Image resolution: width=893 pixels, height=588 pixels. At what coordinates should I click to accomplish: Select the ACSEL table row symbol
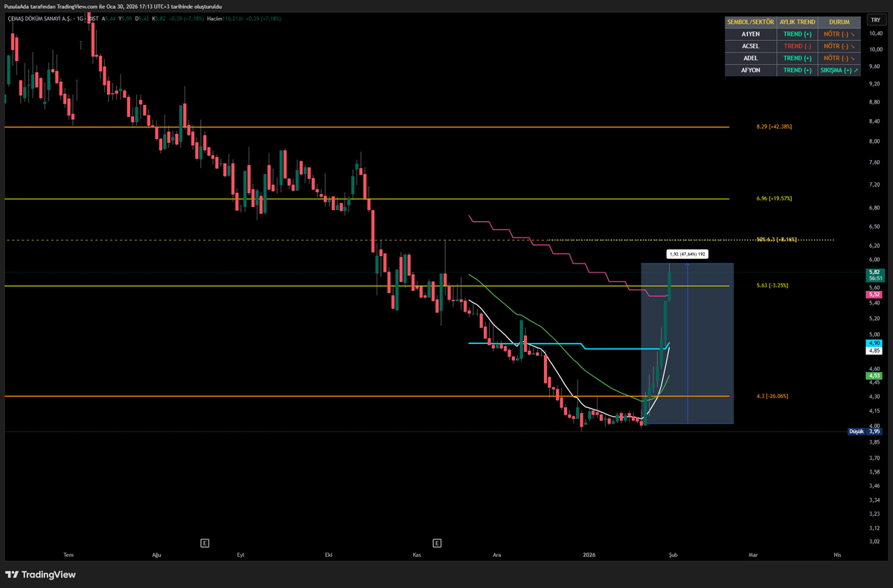tap(750, 46)
